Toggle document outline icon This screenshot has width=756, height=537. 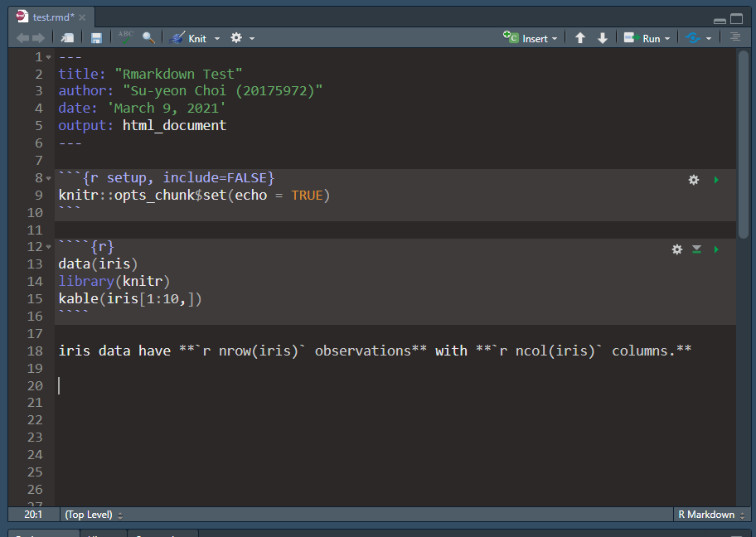[x=735, y=37]
